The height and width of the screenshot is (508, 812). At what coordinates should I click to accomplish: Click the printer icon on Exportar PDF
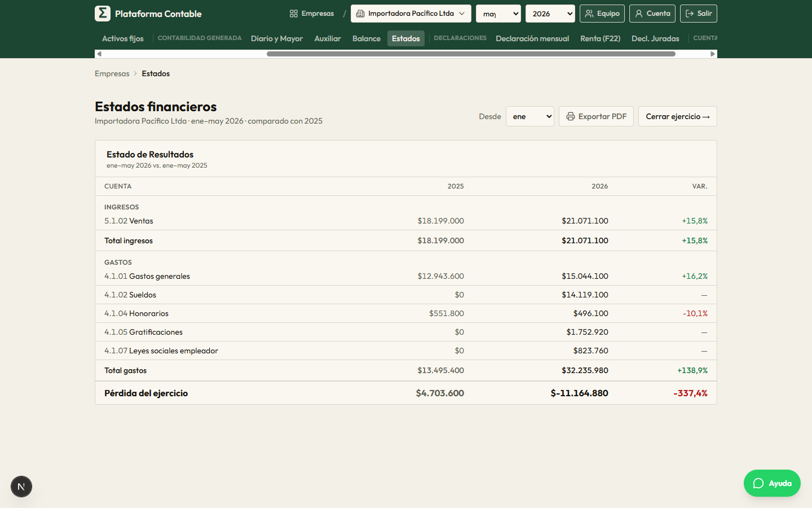click(571, 116)
